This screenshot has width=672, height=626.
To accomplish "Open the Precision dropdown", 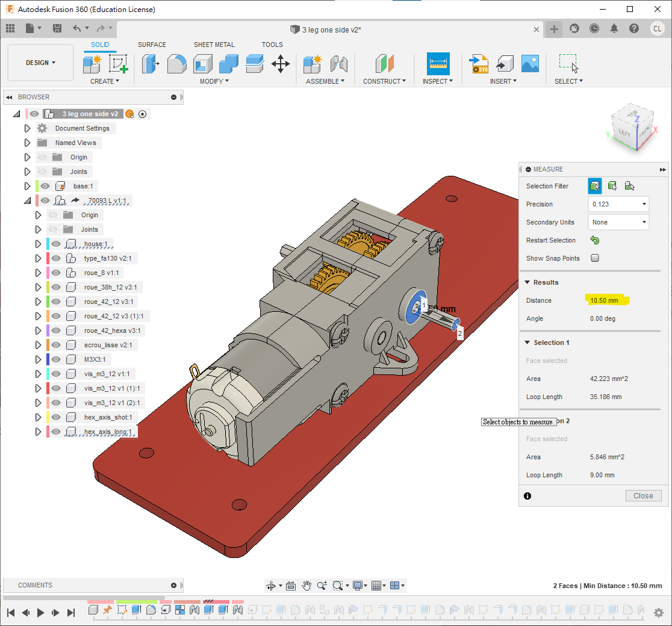I will [x=618, y=204].
